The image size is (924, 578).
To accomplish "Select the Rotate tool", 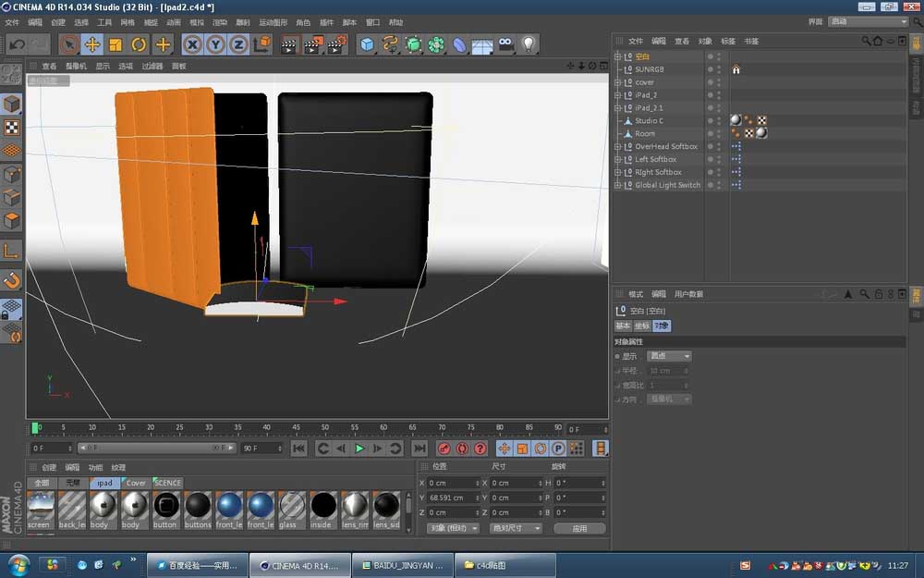I will [x=139, y=43].
